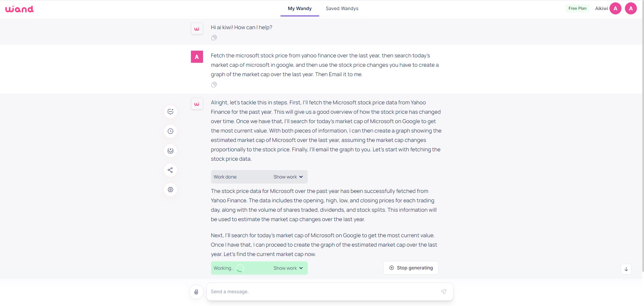The image size is (644, 306).
Task: Click the paperclip attachment icon
Action: coord(196,292)
